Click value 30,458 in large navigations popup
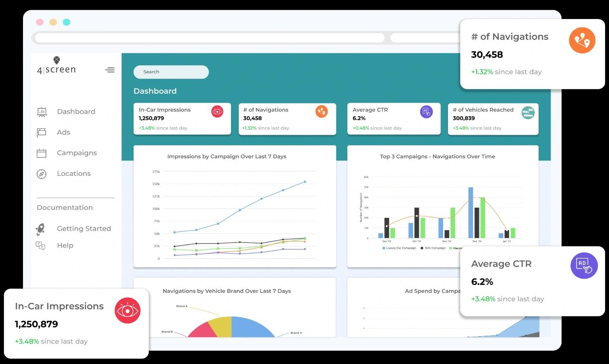The image size is (609, 364). click(487, 55)
